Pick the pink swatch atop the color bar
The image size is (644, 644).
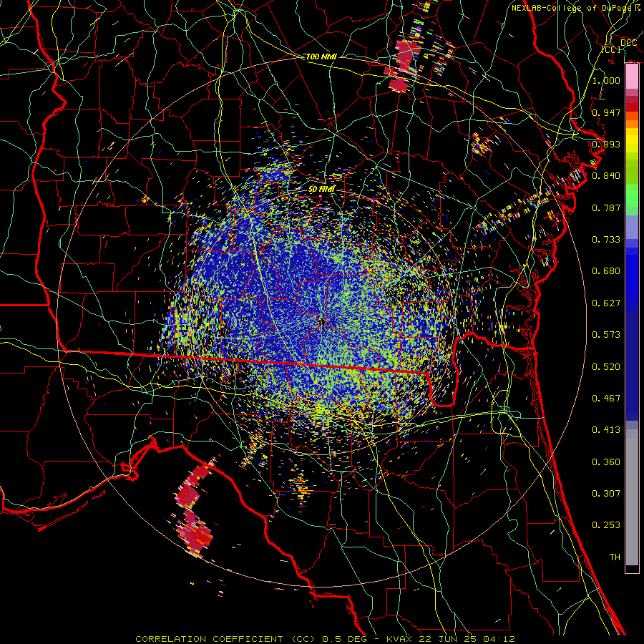(632, 77)
